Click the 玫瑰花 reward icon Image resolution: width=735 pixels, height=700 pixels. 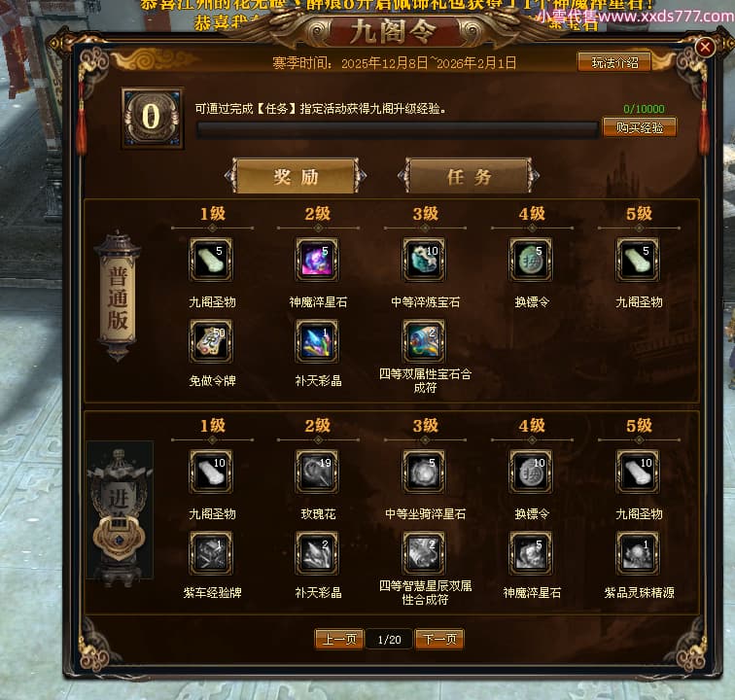[x=317, y=472]
